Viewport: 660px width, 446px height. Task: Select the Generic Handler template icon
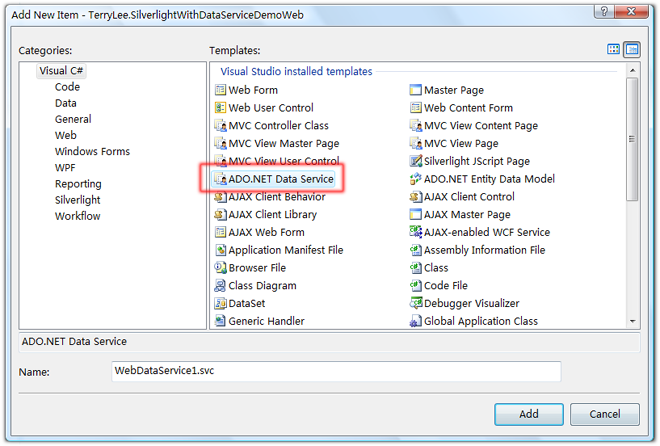pyautogui.click(x=220, y=321)
